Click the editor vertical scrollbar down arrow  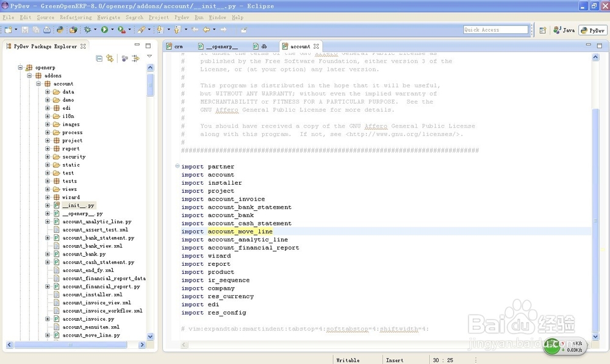[595, 337]
